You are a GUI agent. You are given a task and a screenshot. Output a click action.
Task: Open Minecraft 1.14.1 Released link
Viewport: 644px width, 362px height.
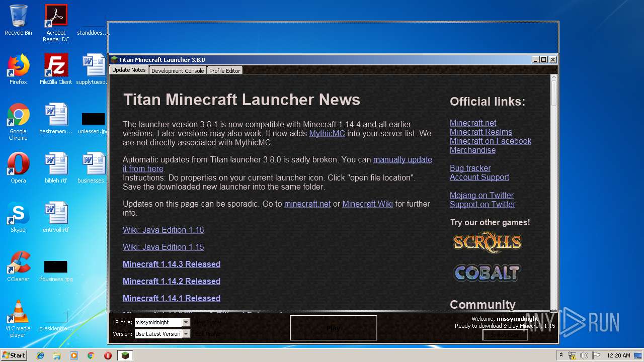tap(172, 298)
